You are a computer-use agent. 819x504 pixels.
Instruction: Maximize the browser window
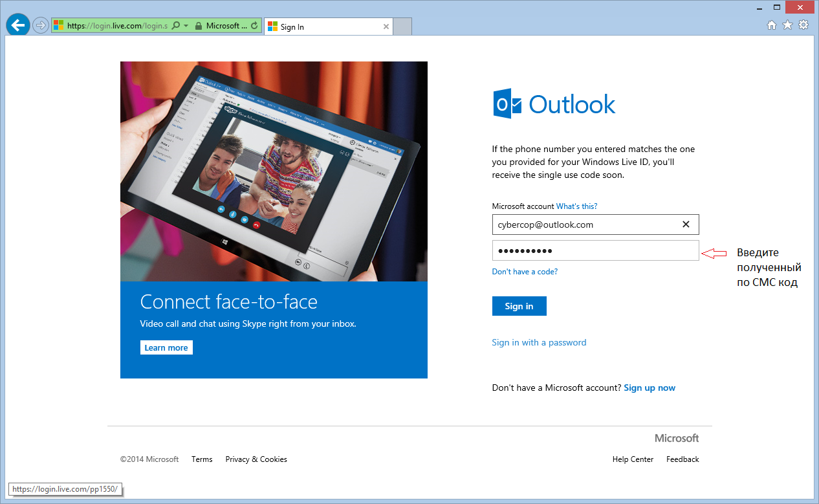pos(777,7)
